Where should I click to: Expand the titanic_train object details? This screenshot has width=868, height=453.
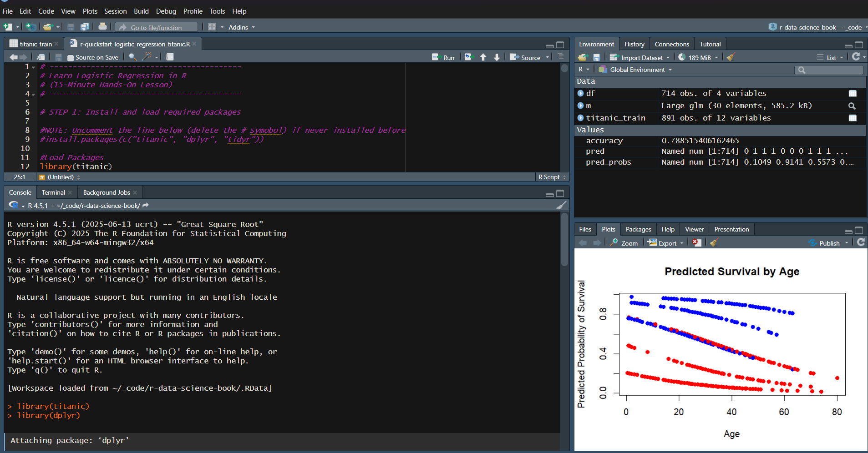point(580,118)
